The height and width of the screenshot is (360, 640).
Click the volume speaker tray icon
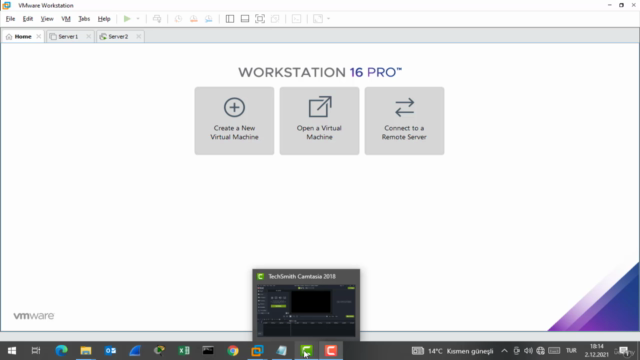[x=528, y=351]
